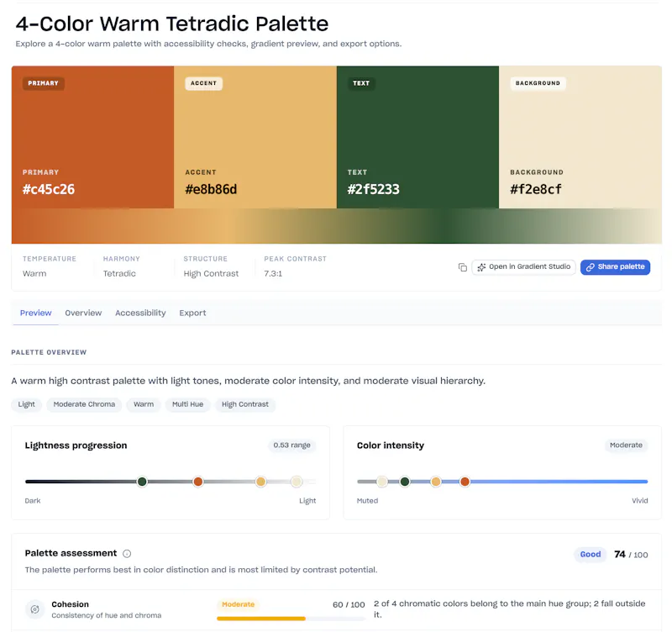
Task: Copy palette using the copy icon
Action: pos(463,267)
